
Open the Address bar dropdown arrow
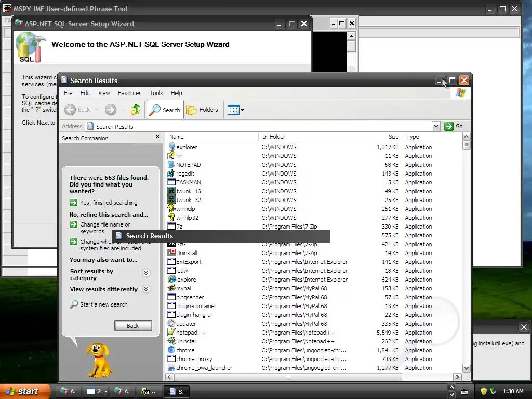436,126
